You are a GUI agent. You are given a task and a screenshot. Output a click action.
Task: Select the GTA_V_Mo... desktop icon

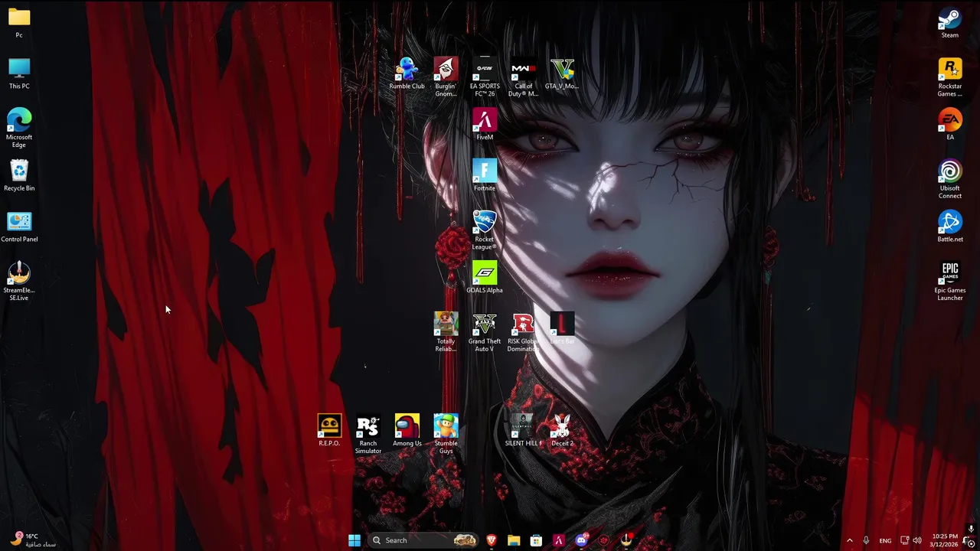tap(562, 73)
